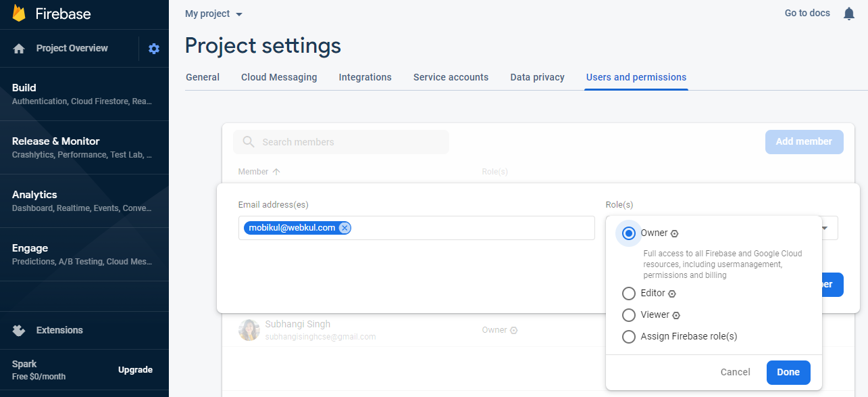Open the Go to docs link
The height and width of the screenshot is (397, 868).
click(x=807, y=13)
